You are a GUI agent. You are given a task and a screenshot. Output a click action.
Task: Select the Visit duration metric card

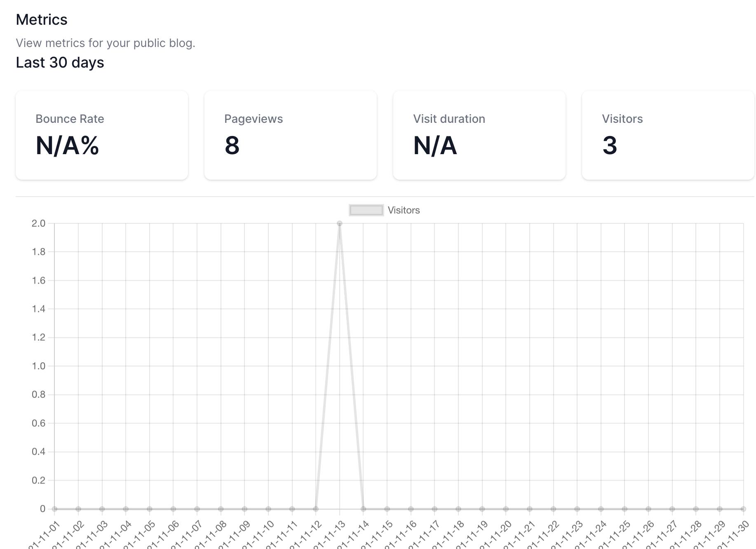[x=479, y=135]
